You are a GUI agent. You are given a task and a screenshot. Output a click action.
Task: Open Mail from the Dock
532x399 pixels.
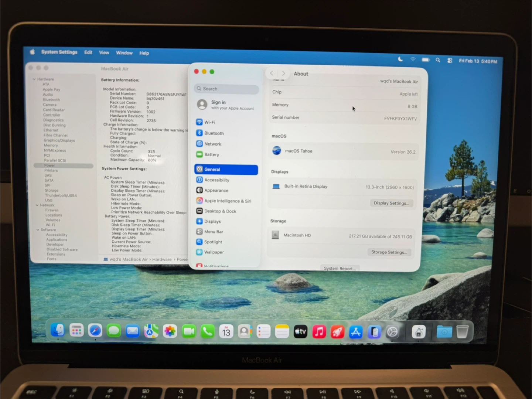pos(132,331)
